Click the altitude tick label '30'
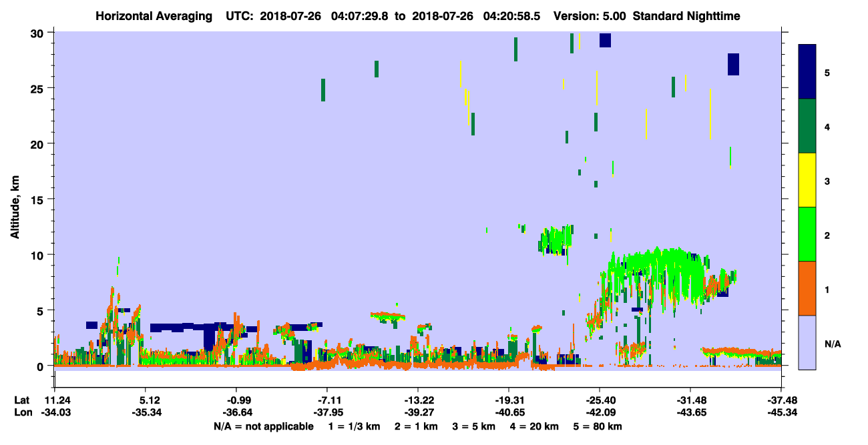 pos(39,33)
